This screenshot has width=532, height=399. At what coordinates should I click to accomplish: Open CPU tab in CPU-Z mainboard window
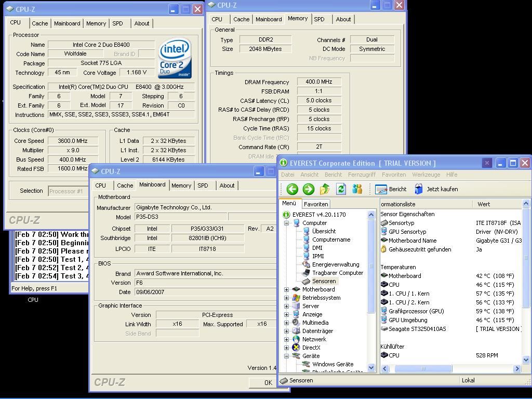coord(100,185)
